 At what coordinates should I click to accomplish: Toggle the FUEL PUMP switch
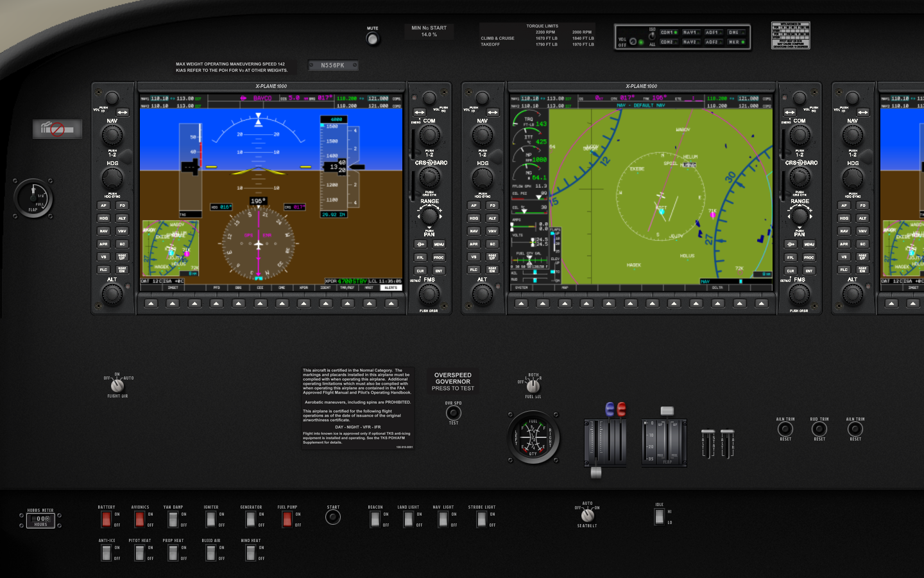[287, 519]
